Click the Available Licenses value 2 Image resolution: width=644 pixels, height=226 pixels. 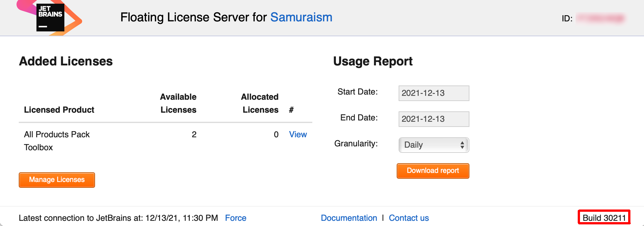click(194, 134)
